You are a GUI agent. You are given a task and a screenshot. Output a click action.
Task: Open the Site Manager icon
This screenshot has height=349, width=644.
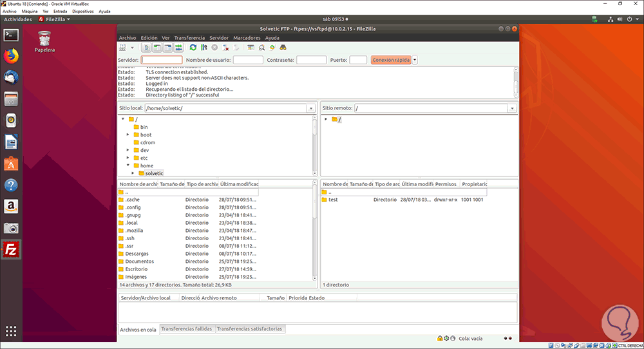123,48
